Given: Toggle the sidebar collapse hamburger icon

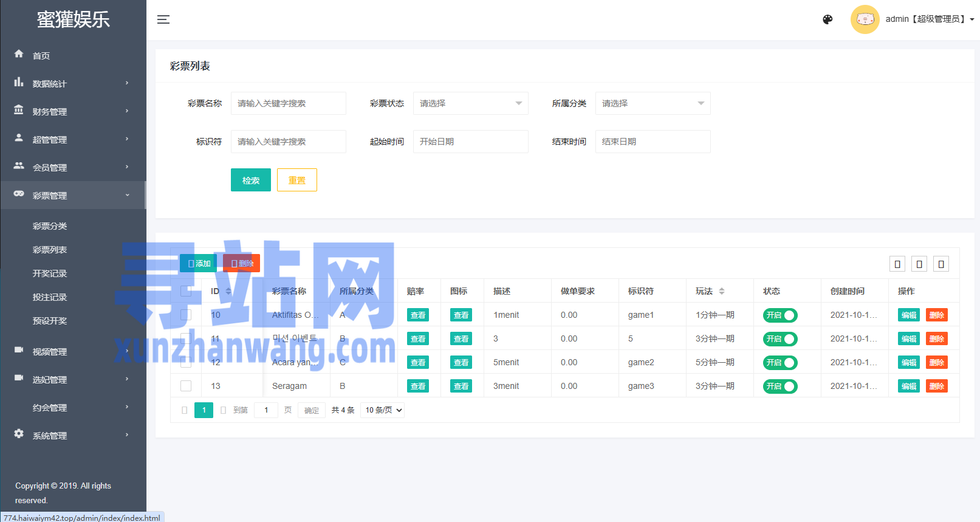Looking at the screenshot, I should tap(163, 19).
